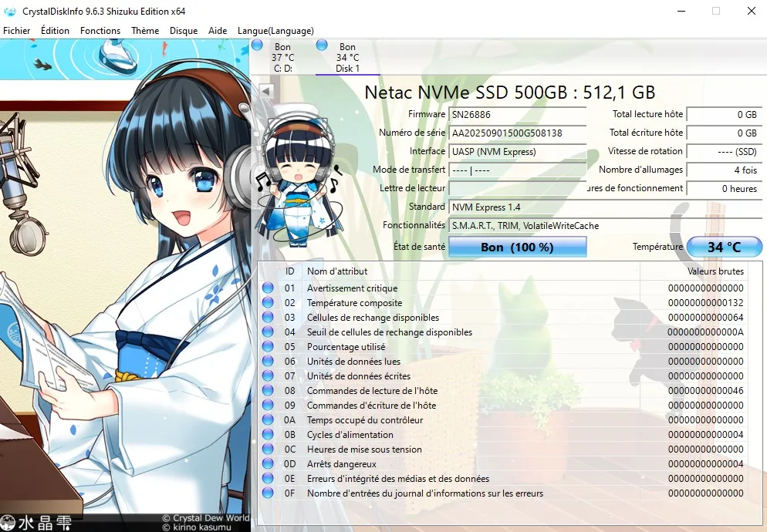This screenshot has height=532, width=767.
Task: Open the Thème menu
Action: pyautogui.click(x=145, y=30)
